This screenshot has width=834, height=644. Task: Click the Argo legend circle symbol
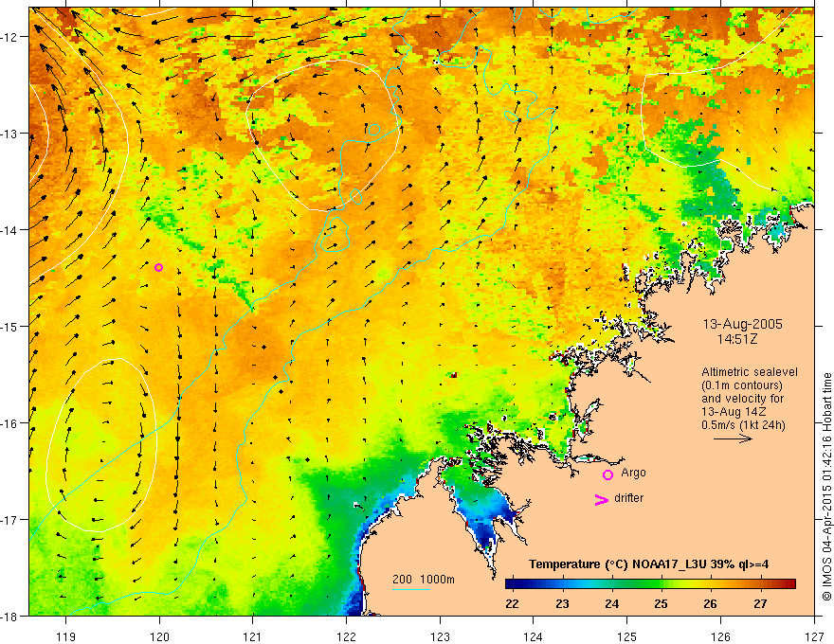tap(607, 474)
